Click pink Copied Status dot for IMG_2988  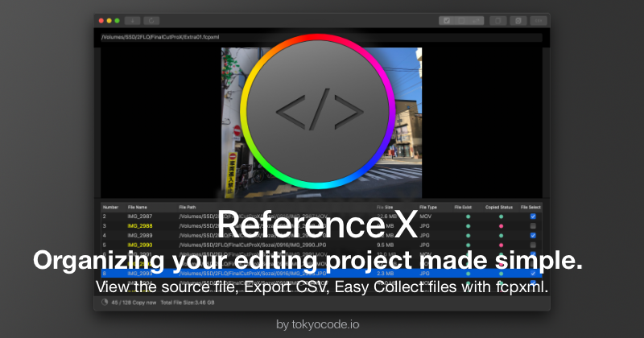[501, 226]
